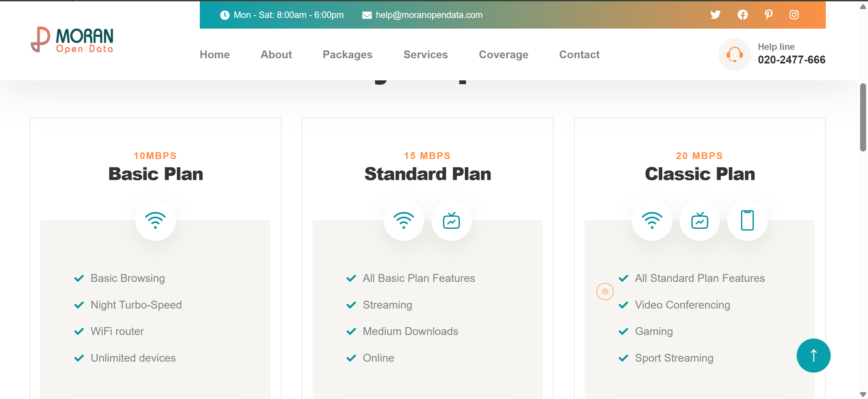This screenshot has width=868, height=399.
Task: Click the Basic Plan WiFi icon
Action: (x=155, y=221)
